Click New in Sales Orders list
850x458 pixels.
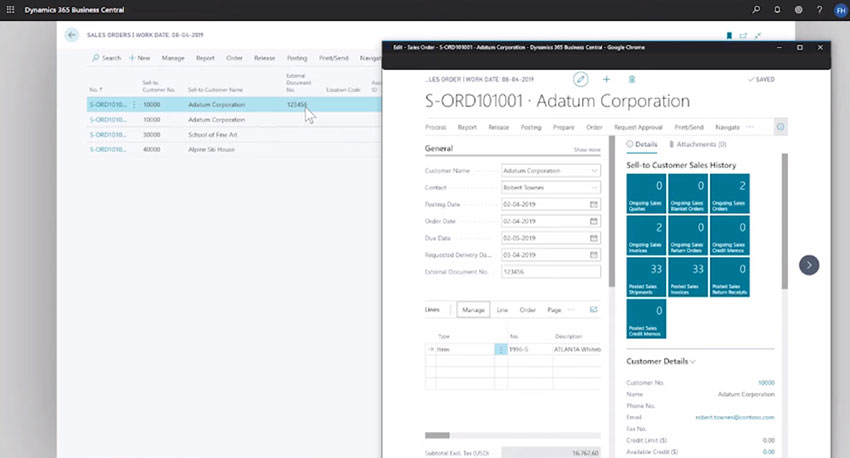pyautogui.click(x=139, y=58)
